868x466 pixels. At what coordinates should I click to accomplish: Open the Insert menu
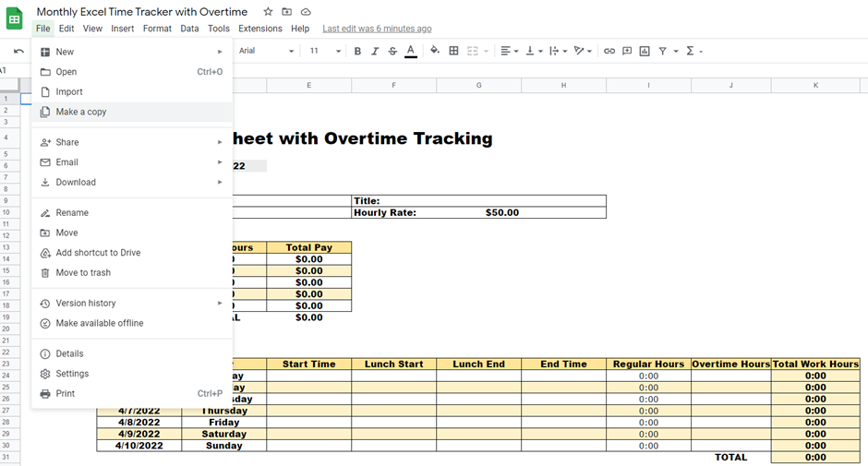tap(122, 29)
